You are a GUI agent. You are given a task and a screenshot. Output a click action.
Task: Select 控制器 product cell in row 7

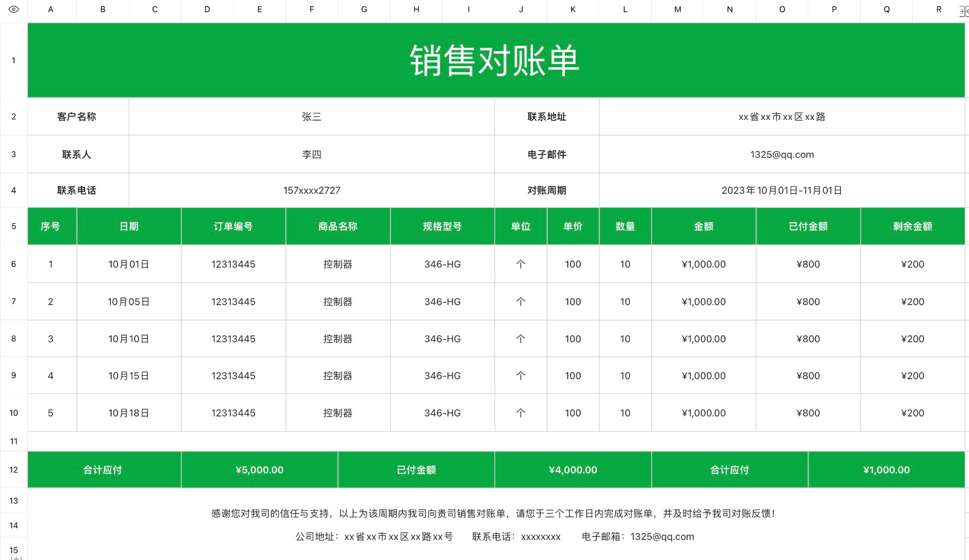click(338, 301)
